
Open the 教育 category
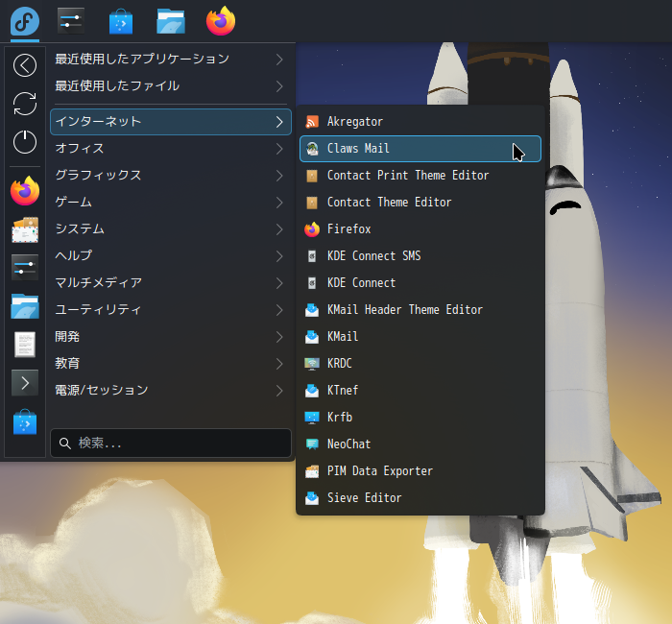[171, 364]
